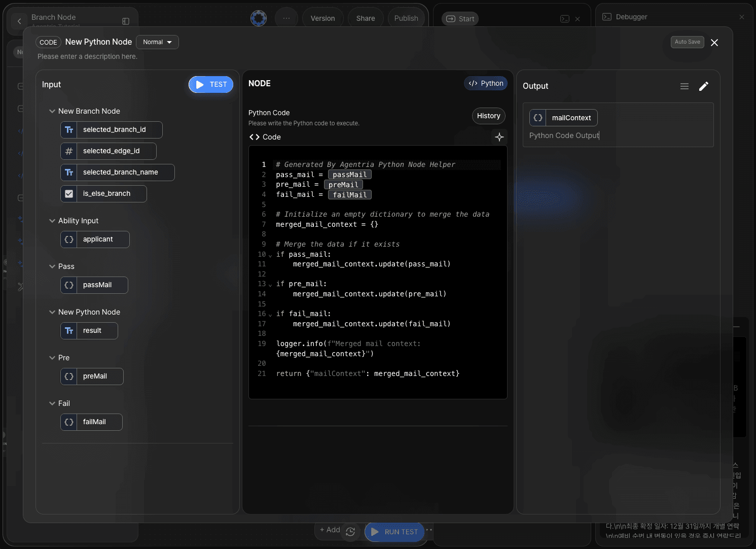756x549 pixels.
Task: Fold the code block at line 16
Action: click(270, 315)
